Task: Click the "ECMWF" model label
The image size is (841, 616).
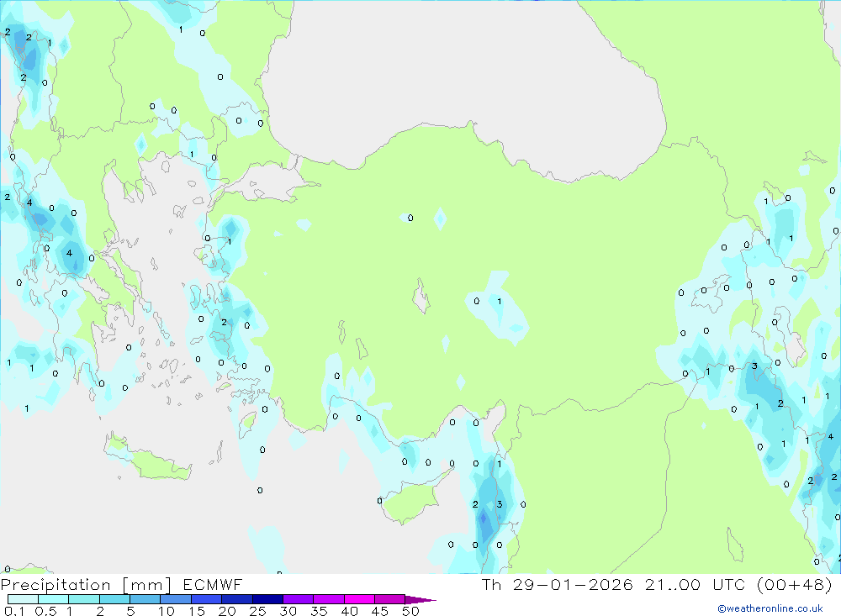Action: [x=213, y=584]
